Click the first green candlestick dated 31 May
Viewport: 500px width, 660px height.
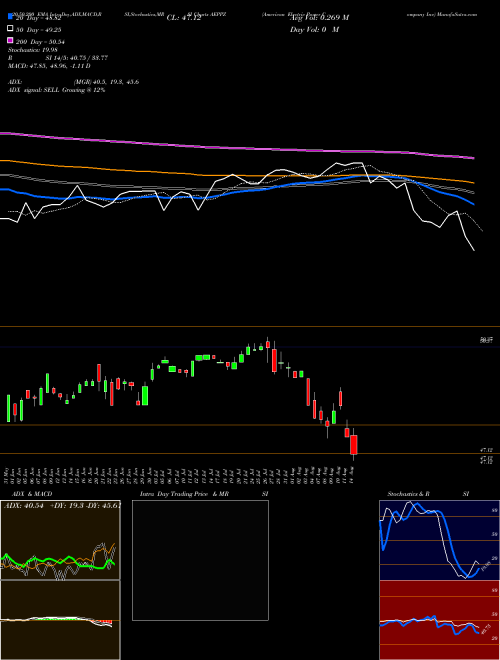8,408
